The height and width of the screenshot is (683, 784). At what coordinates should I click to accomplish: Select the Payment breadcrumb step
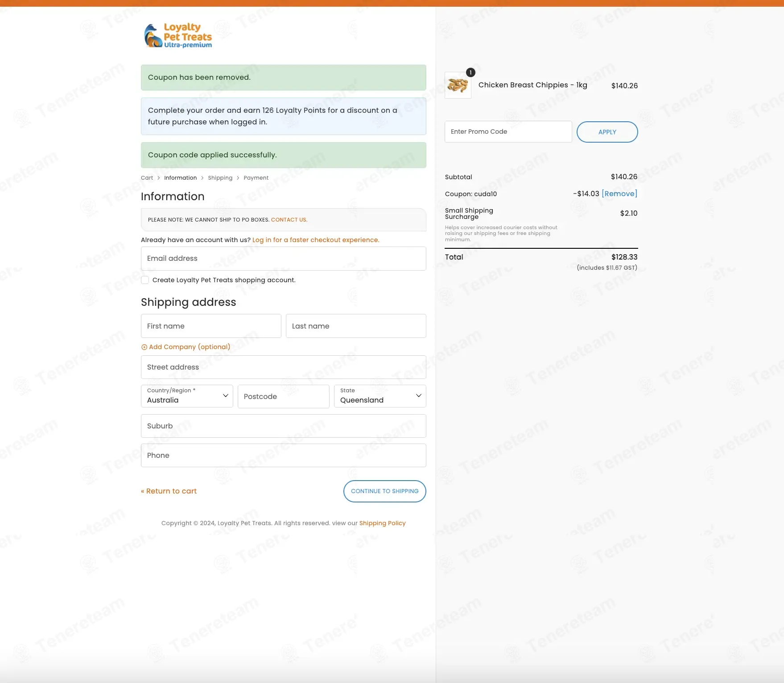point(256,178)
